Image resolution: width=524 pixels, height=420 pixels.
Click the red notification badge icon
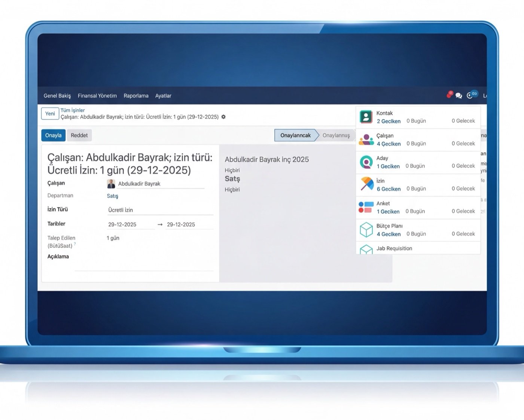point(450,95)
